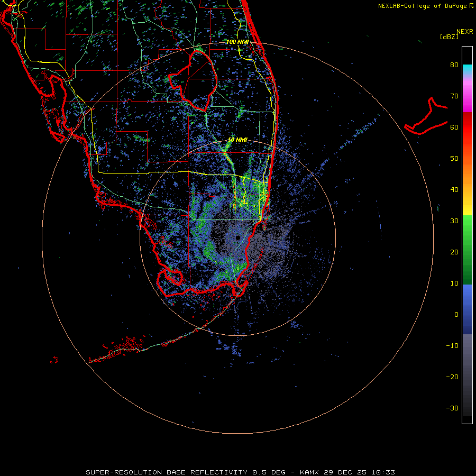Click the -20 value on the dBZ scale
Screen dimensions: 476x476
[452, 377]
